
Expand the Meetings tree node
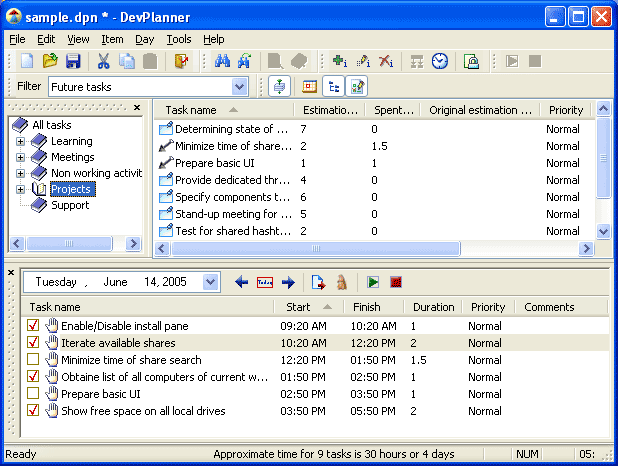pyautogui.click(x=20, y=157)
